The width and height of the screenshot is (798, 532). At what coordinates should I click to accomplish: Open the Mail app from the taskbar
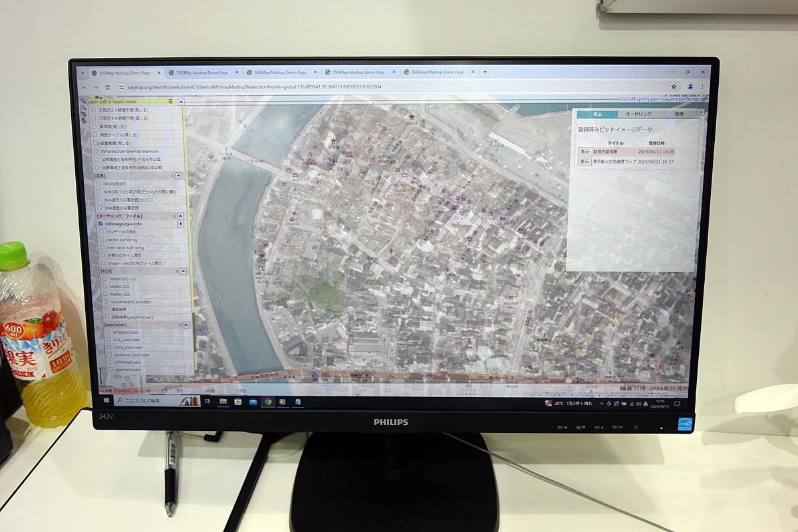pos(253,402)
